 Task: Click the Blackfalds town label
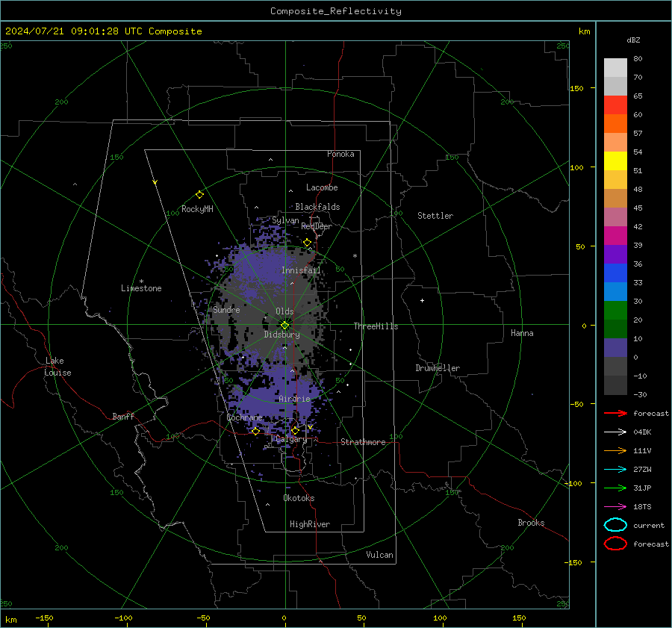click(x=317, y=207)
